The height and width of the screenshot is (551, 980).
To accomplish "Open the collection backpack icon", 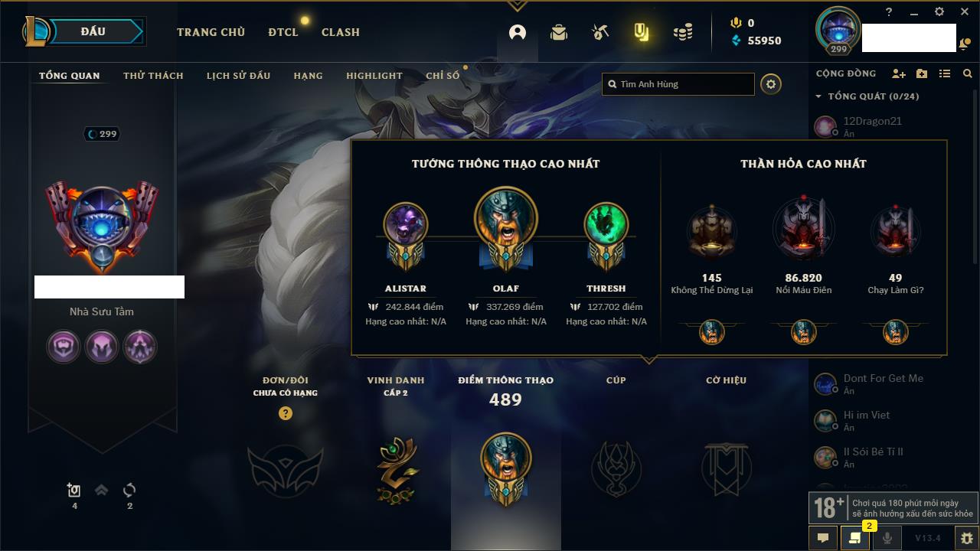I will click(559, 32).
